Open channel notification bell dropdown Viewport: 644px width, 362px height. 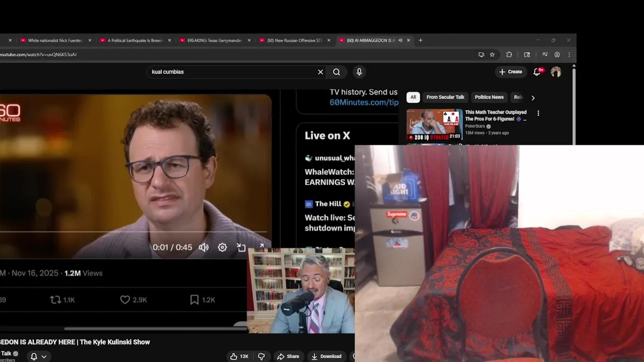tap(38, 356)
